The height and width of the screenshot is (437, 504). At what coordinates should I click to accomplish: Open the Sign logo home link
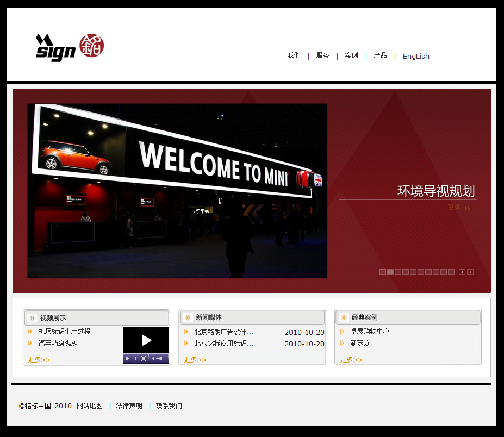(x=70, y=47)
